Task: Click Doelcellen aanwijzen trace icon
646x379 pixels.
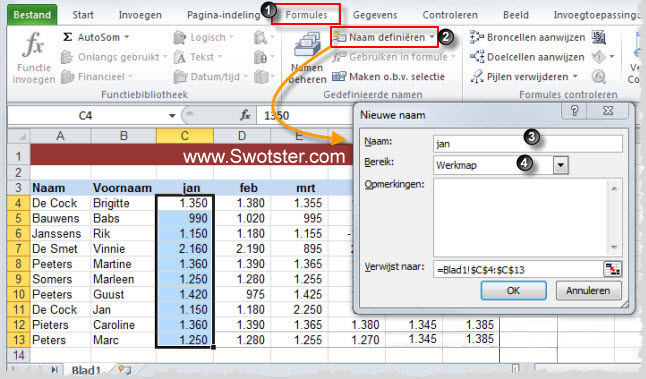Action: coord(477,57)
